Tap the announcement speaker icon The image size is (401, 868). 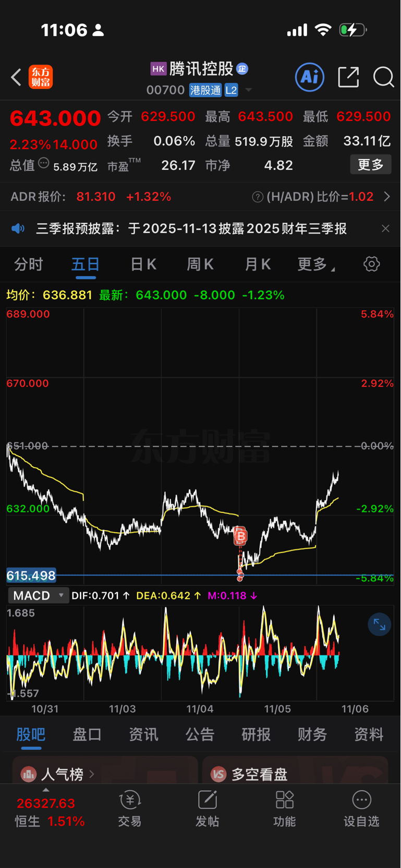[18, 228]
